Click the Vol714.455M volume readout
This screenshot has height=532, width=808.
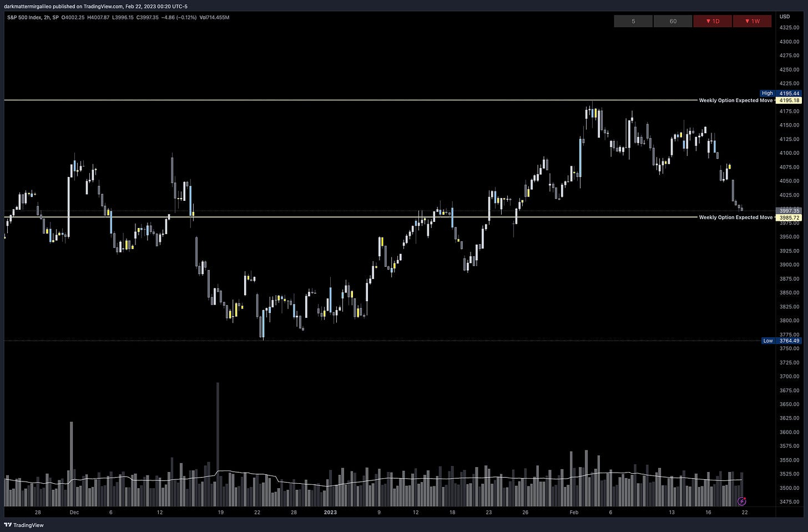[214, 17]
